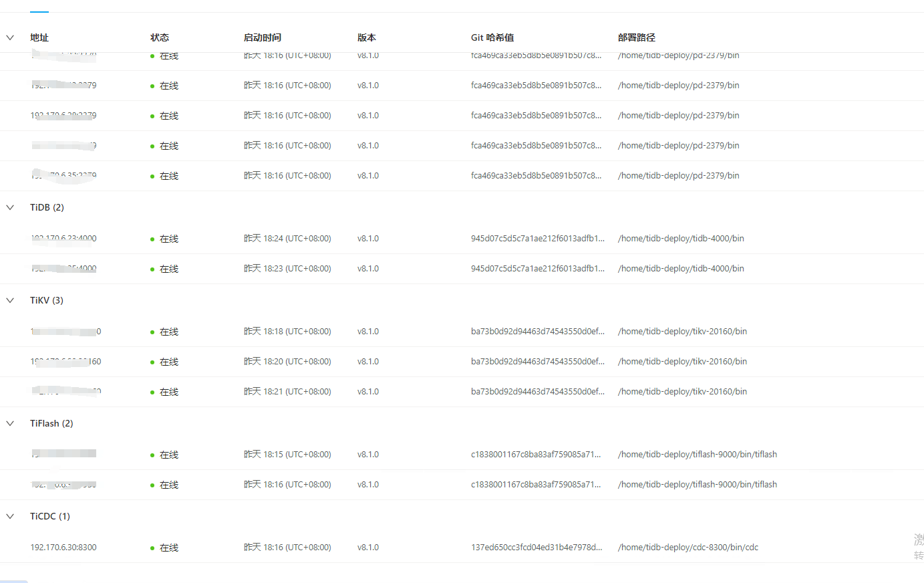Click the green status dot of the TiKV row started at 18:20

(152, 362)
